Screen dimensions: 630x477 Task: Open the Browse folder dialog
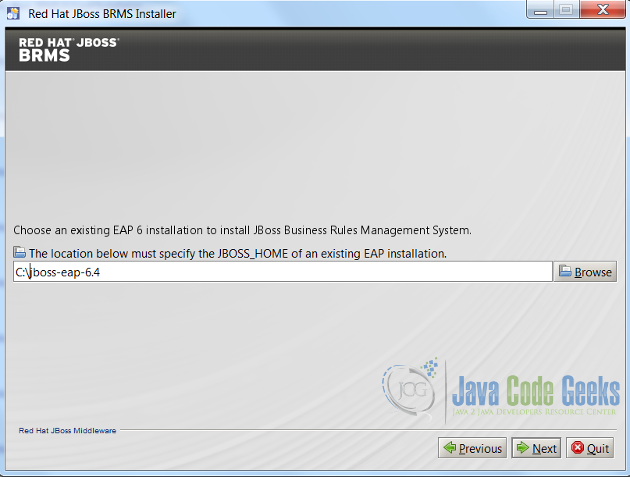click(585, 272)
